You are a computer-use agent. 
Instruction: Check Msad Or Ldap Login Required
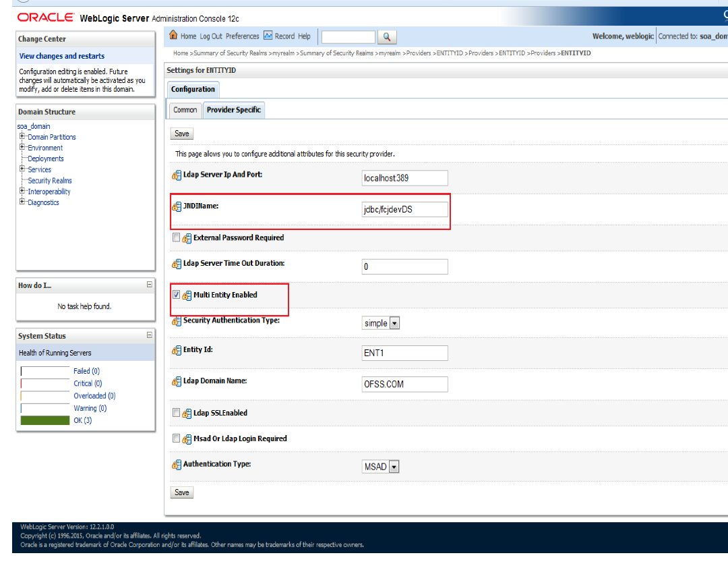(176, 438)
